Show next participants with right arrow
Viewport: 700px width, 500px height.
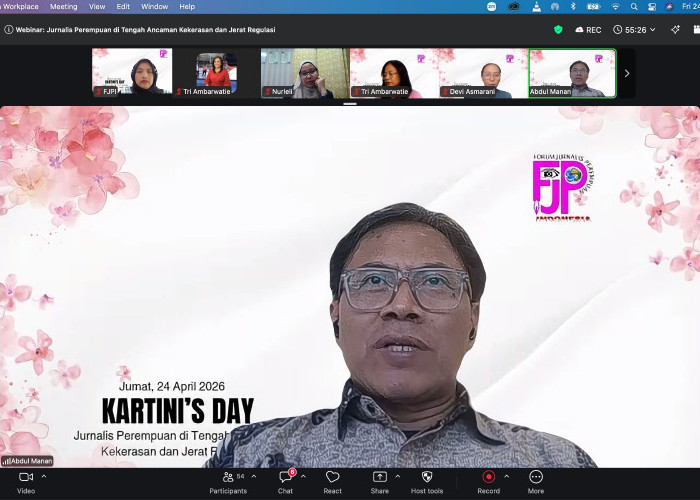point(627,73)
